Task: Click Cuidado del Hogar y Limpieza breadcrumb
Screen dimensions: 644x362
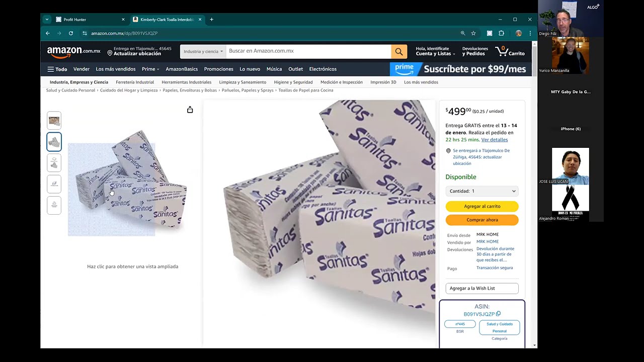Action: pos(129,90)
